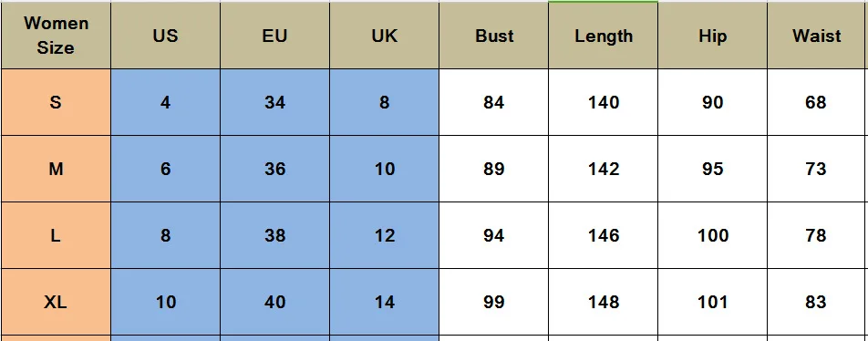Viewport: 868px width, 341px height.
Task: Click the XL size row label
Action: 56,302
